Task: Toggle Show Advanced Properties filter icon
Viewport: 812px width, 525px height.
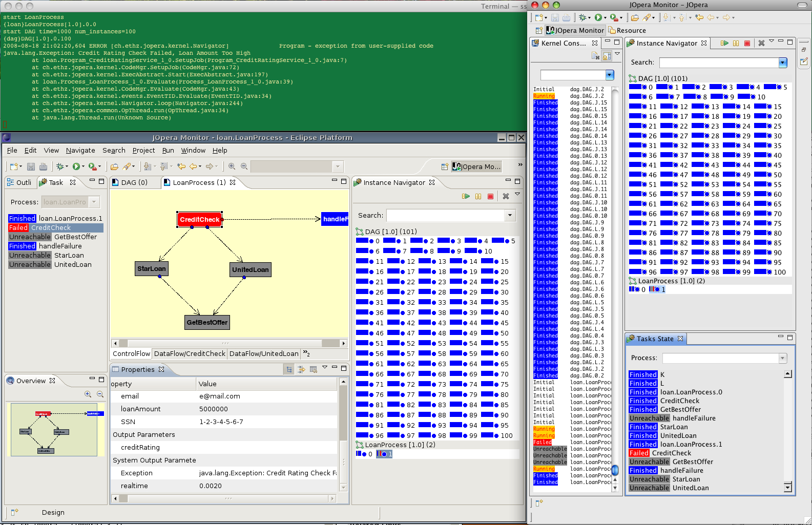Action: (x=301, y=369)
